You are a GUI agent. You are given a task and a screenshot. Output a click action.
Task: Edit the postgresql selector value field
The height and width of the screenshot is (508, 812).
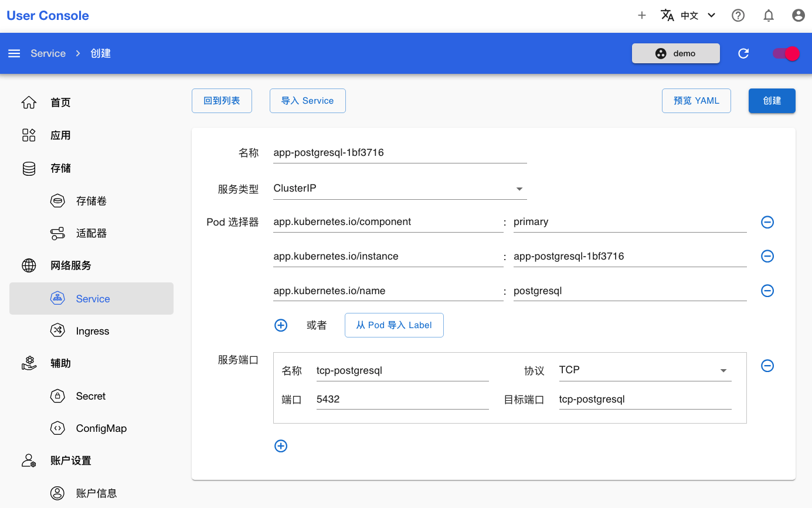(x=630, y=291)
